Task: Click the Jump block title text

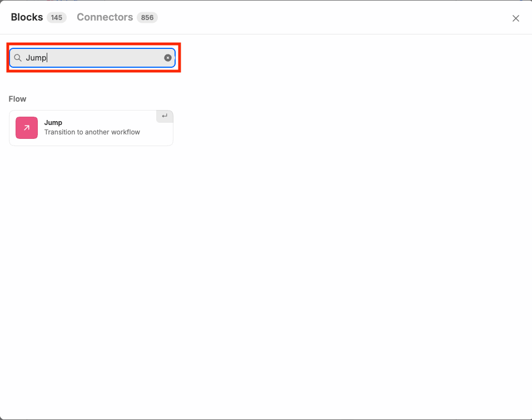Action: [x=53, y=122]
